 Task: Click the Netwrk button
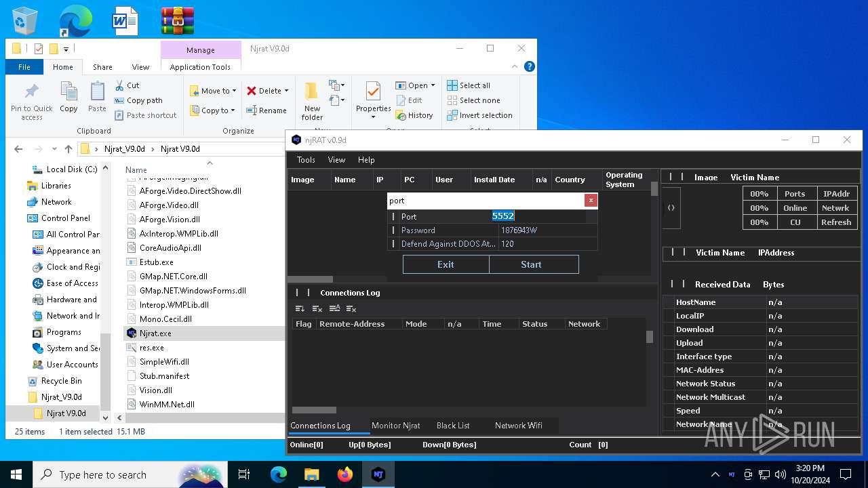836,208
